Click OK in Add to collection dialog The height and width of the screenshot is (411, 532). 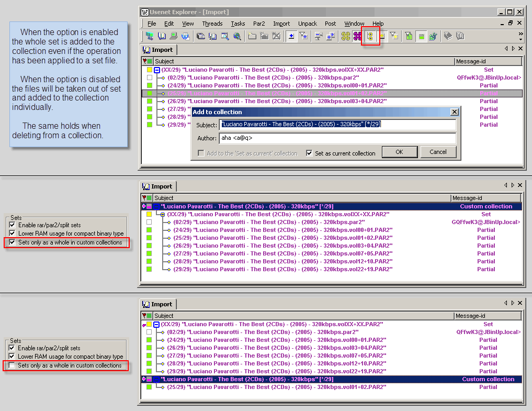[x=399, y=152]
